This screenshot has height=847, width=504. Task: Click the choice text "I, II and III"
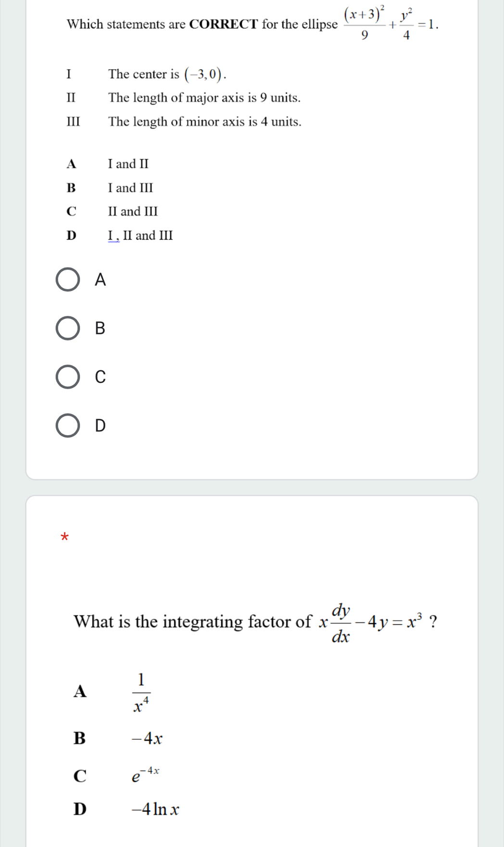[140, 236]
